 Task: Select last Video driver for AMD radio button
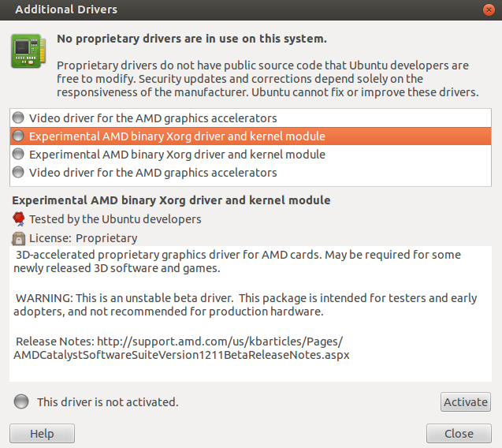point(18,172)
